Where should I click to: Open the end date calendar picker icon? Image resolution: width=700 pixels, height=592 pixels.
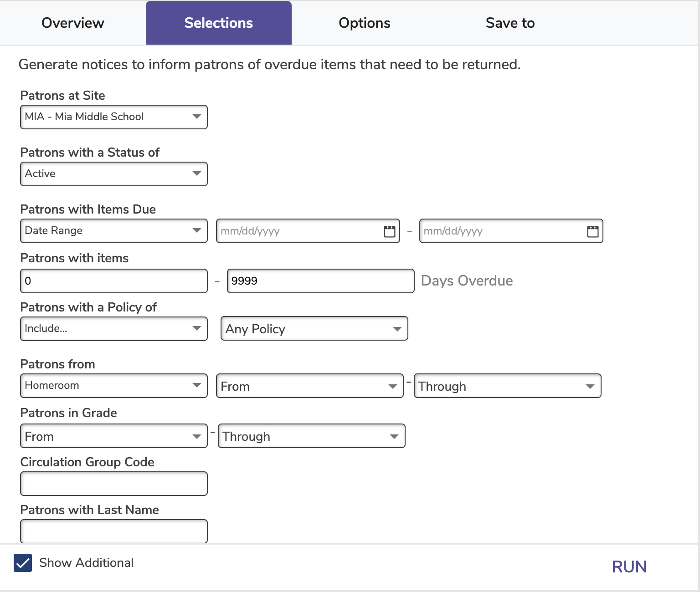click(x=592, y=231)
